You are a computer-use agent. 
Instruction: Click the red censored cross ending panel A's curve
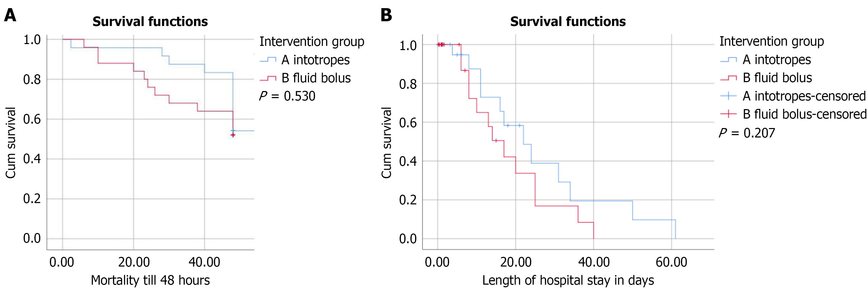tap(233, 135)
